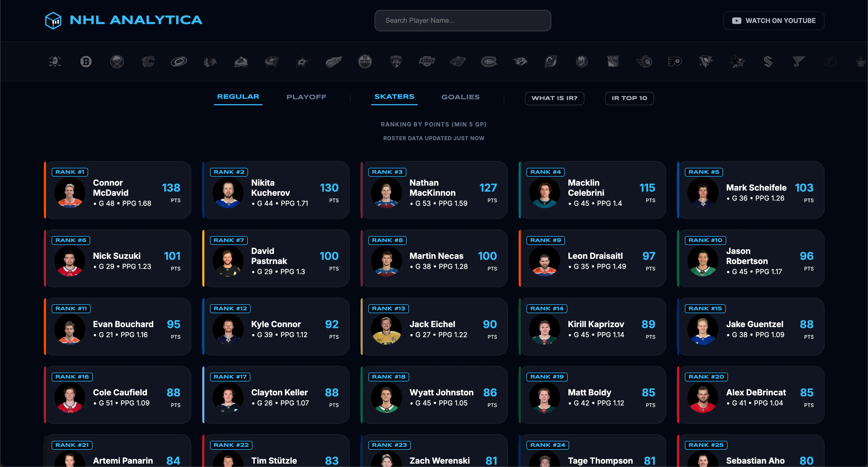Open Jason Robertson's RANK #10 badge

click(x=705, y=240)
